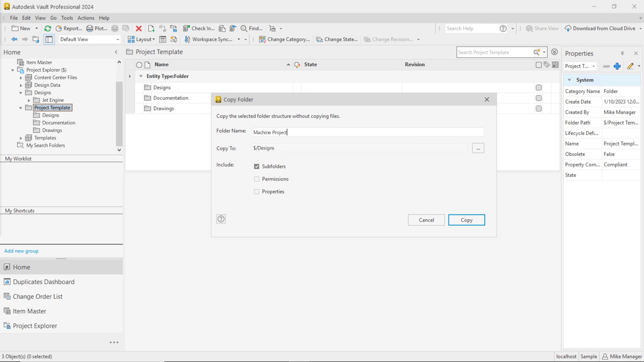
Task: Open the Find tool in toolbar
Action: click(x=252, y=28)
